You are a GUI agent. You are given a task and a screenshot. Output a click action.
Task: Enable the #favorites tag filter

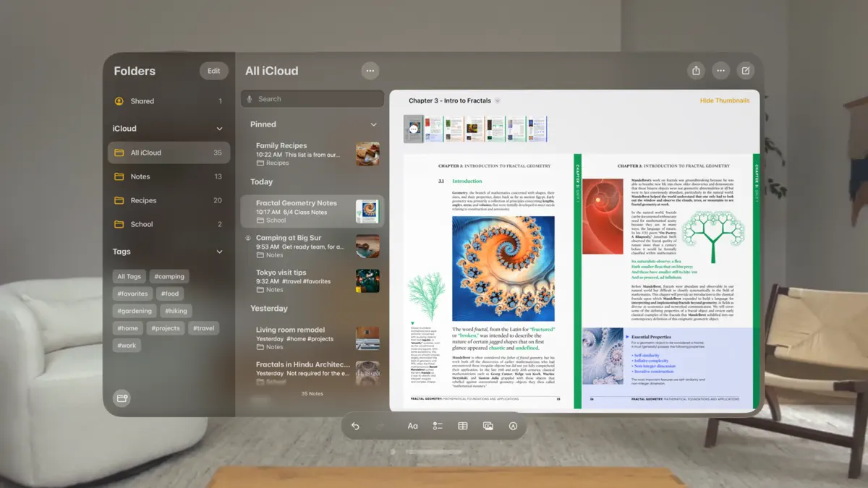point(132,294)
